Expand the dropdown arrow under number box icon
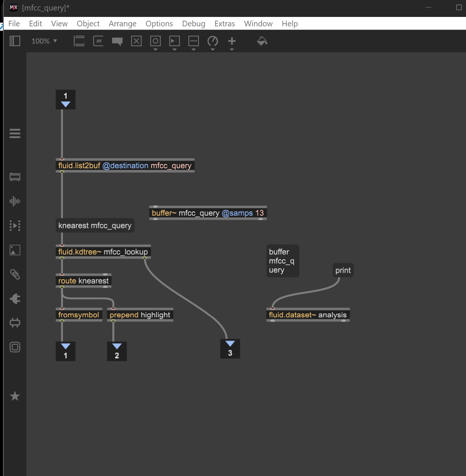 (175, 50)
